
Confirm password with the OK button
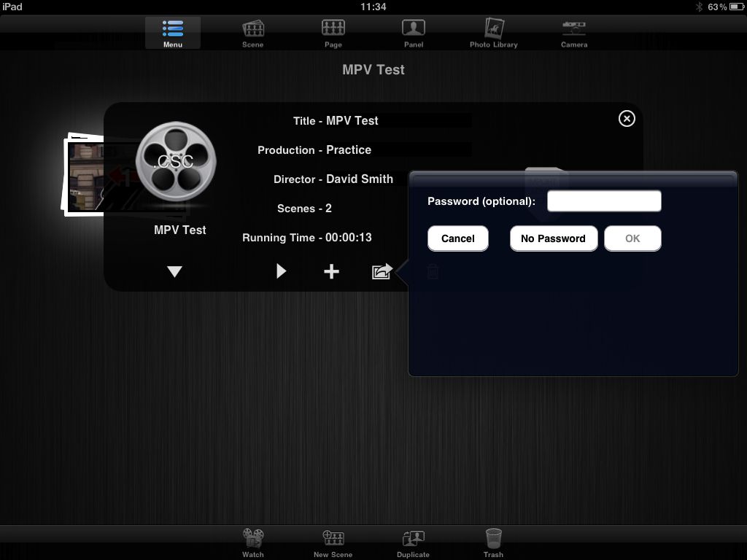632,238
